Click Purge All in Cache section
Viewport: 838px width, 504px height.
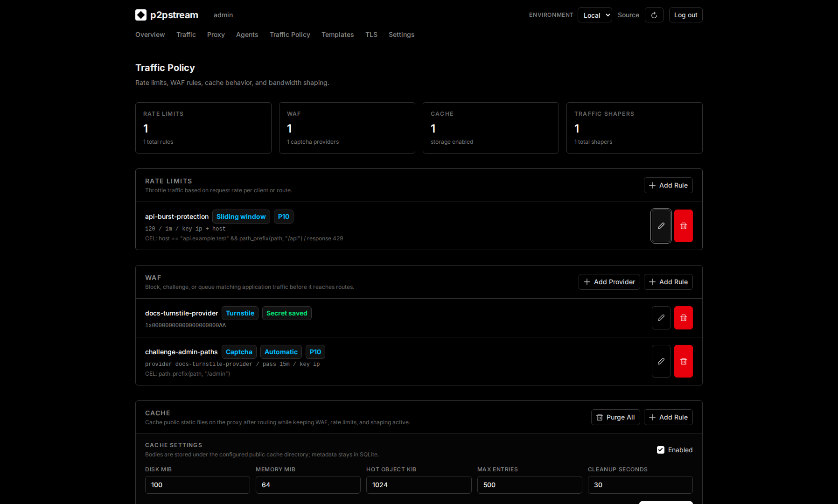(615, 417)
